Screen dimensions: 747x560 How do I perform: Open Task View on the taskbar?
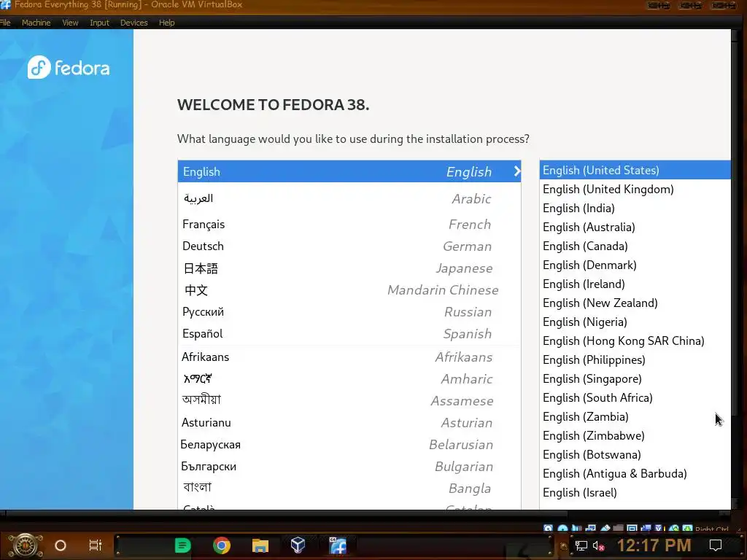96,545
